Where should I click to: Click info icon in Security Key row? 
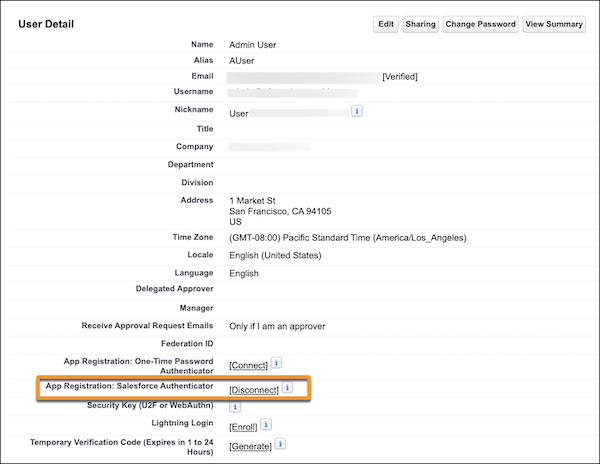[236, 407]
